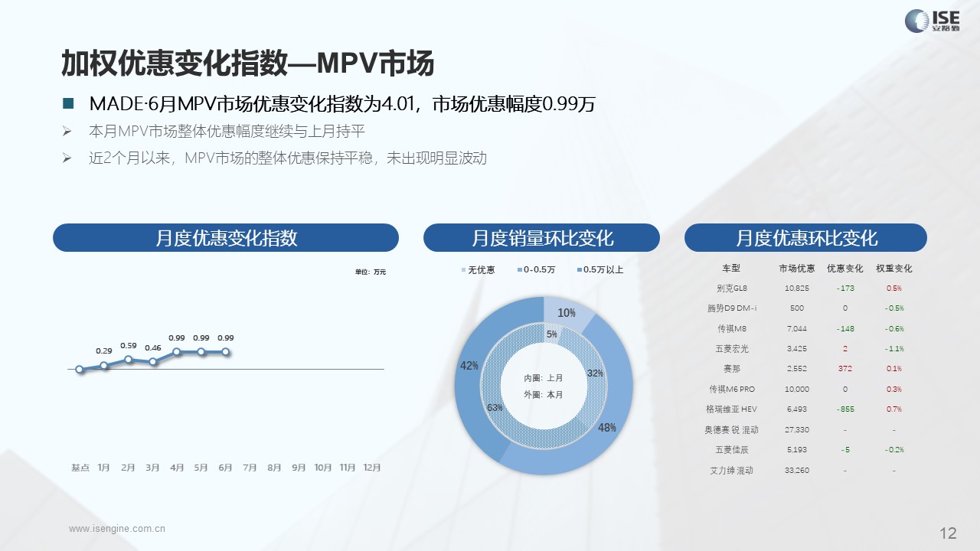Click the 市场优惠 column header
This screenshot has height=551, width=980.
click(x=797, y=269)
